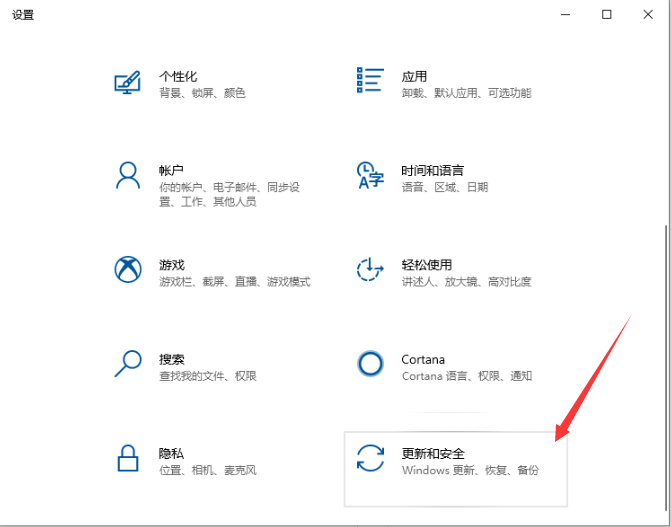Click the 隐私 heading text
Viewport: 671px width, 527px height.
coord(171,453)
